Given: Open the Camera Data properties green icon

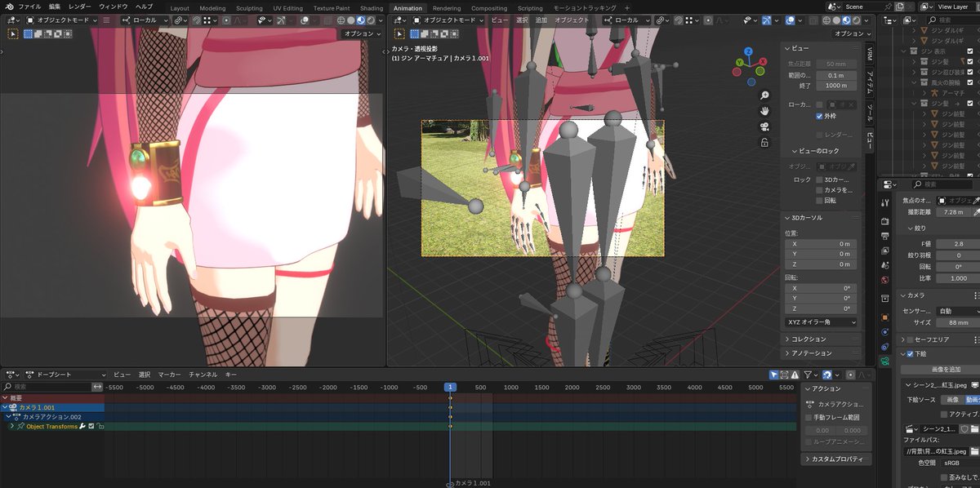Looking at the screenshot, I should point(885,362).
